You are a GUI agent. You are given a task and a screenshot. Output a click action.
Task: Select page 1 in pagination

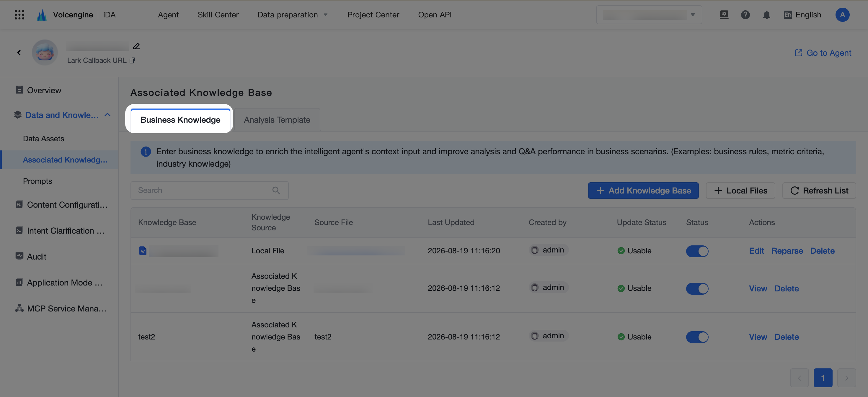pos(823,378)
